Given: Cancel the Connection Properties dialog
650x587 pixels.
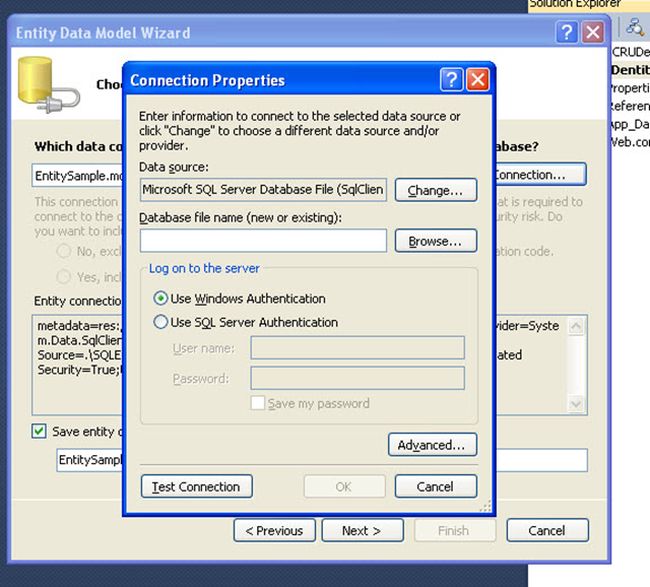Looking at the screenshot, I should [436, 486].
